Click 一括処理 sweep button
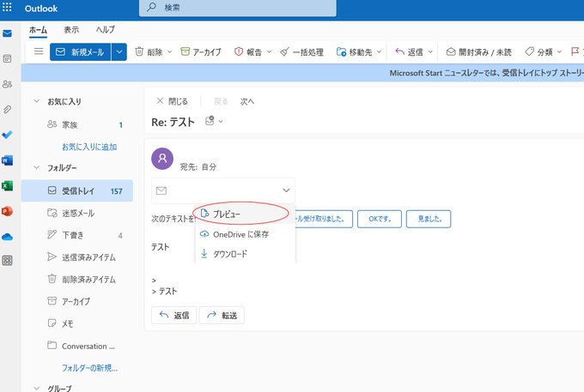Viewport: 584px width, 392px height. point(302,51)
